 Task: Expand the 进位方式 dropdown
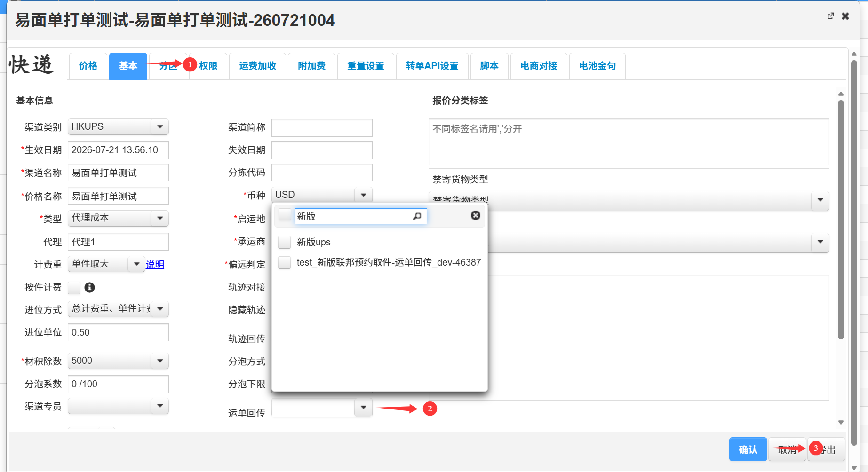pyautogui.click(x=118, y=309)
